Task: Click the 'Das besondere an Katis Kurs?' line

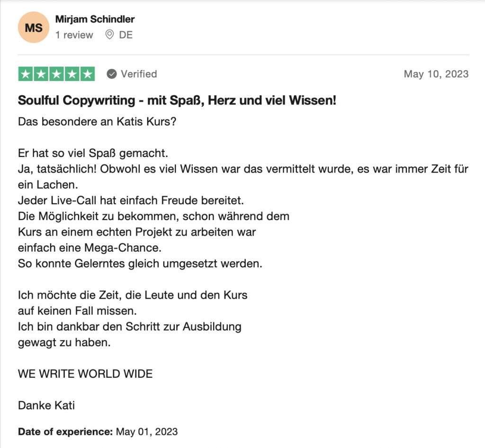Action: point(97,122)
